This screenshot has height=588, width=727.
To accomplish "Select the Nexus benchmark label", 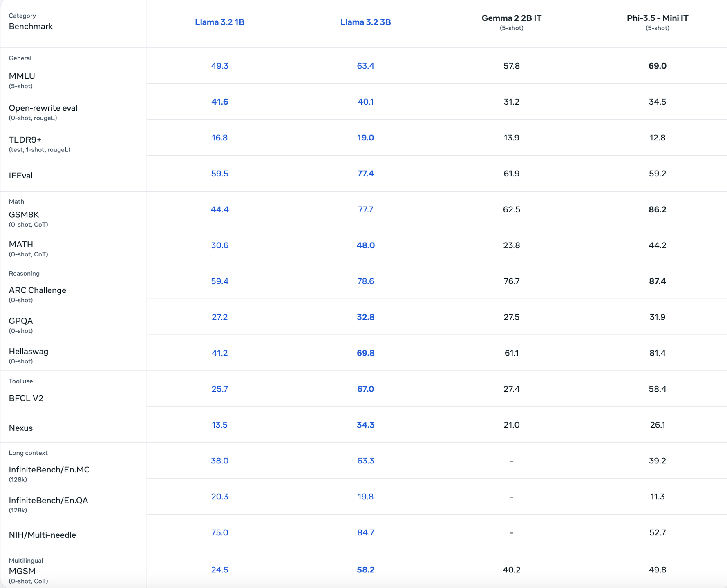I will click(x=21, y=428).
